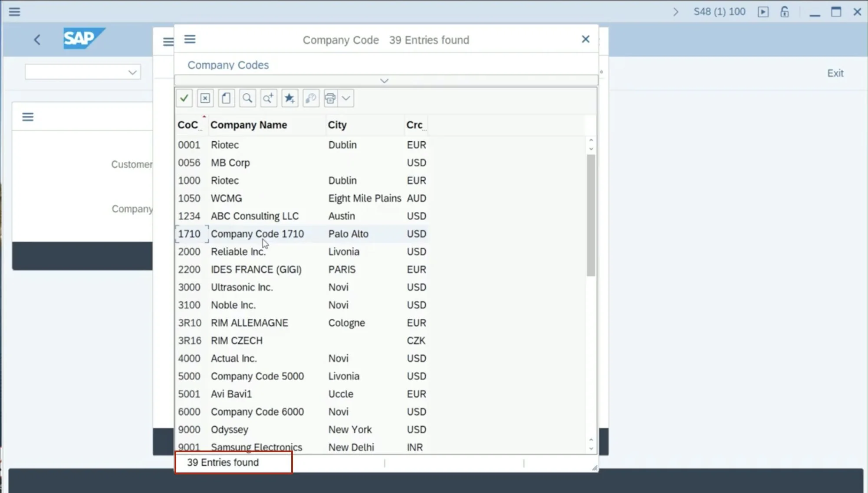Select company code 0001 Riotec
Screen dimensions: 868x493
point(302,145)
